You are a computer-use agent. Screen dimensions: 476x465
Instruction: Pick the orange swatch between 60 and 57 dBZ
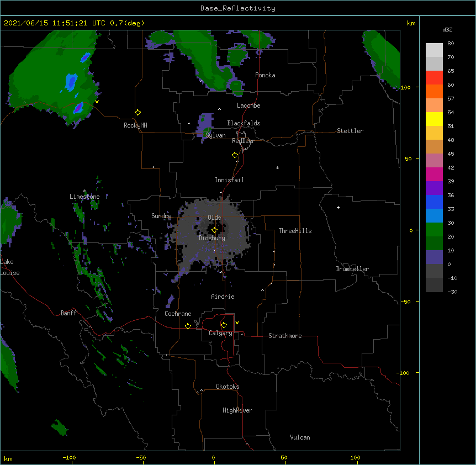point(434,91)
